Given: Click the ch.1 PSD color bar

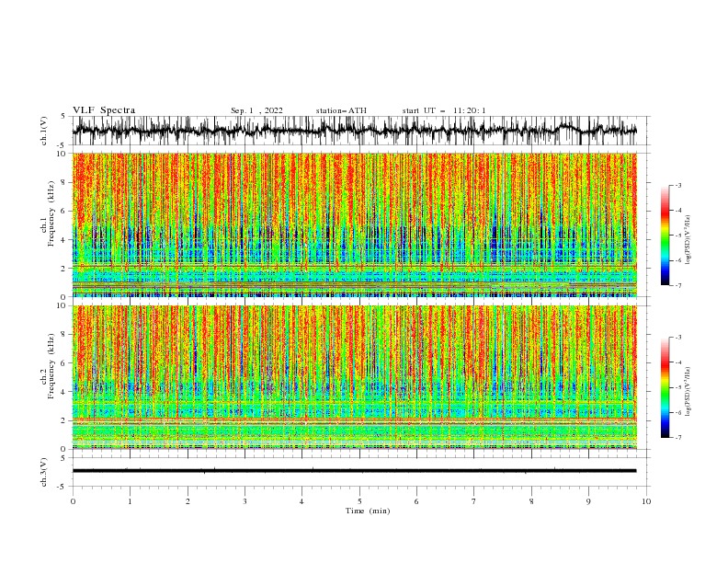Looking at the screenshot, I should 665,235.
